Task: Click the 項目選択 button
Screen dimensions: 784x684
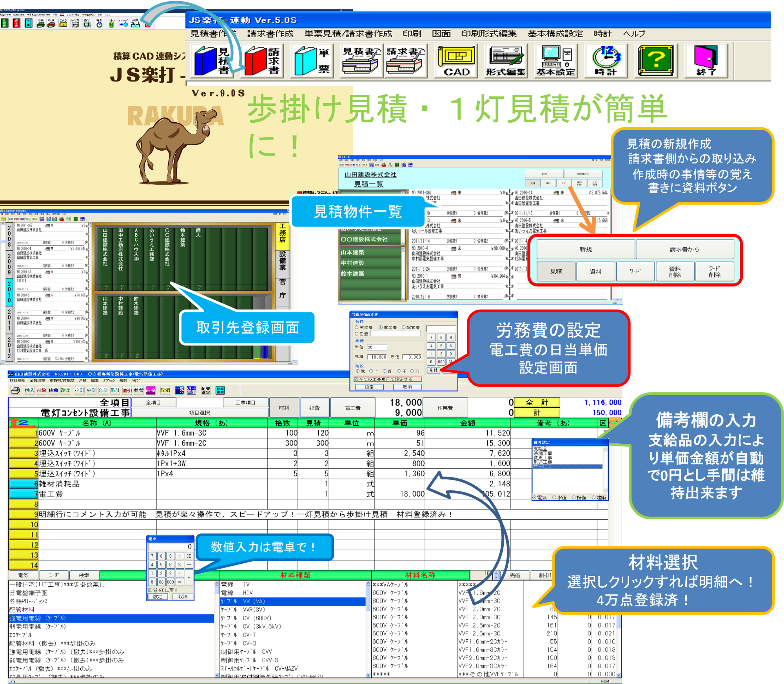Action: click(x=200, y=413)
